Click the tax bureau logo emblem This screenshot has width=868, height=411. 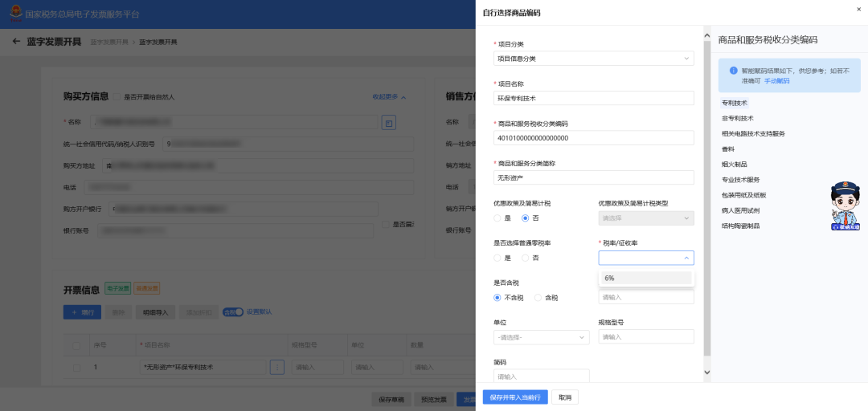pyautogui.click(x=16, y=14)
